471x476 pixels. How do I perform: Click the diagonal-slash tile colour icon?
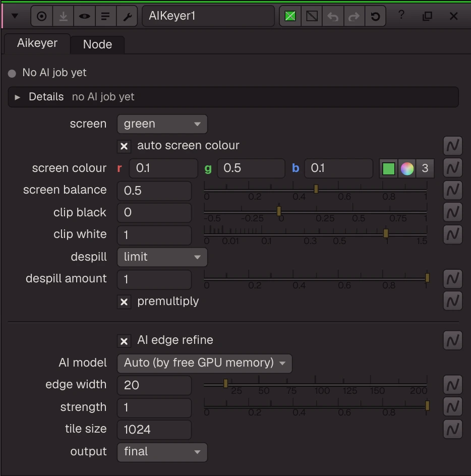coord(312,16)
